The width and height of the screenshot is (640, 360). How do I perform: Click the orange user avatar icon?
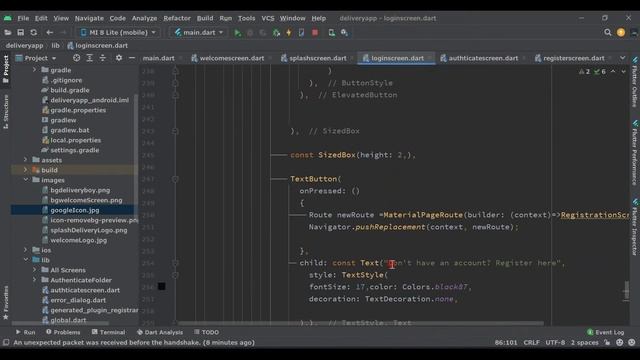pyautogui.click(x=621, y=33)
